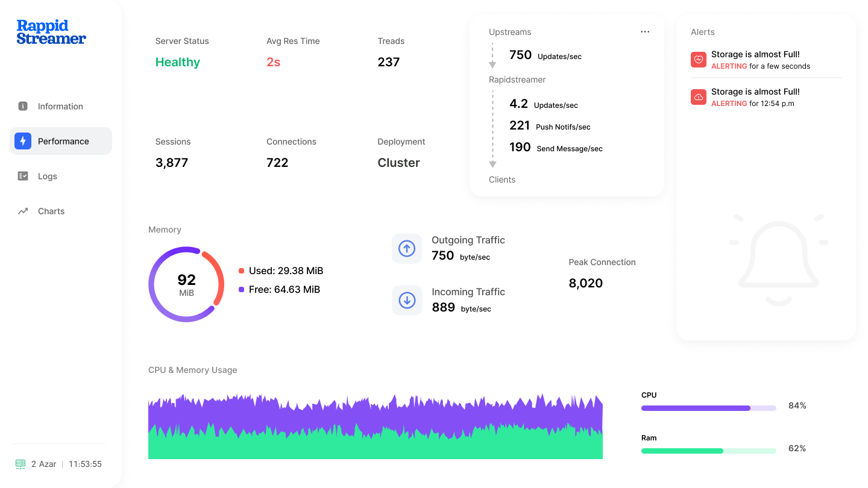
Task: Click the red heart alert icon
Action: click(699, 60)
